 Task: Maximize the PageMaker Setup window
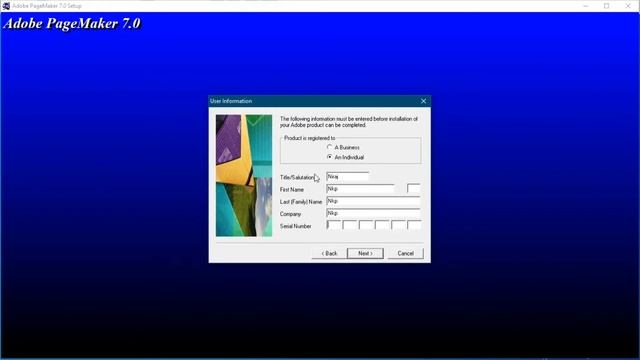coord(607,6)
